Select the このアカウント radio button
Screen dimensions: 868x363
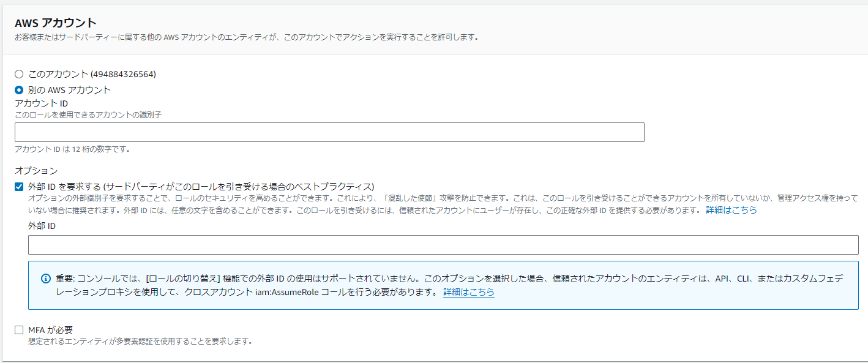(19, 74)
